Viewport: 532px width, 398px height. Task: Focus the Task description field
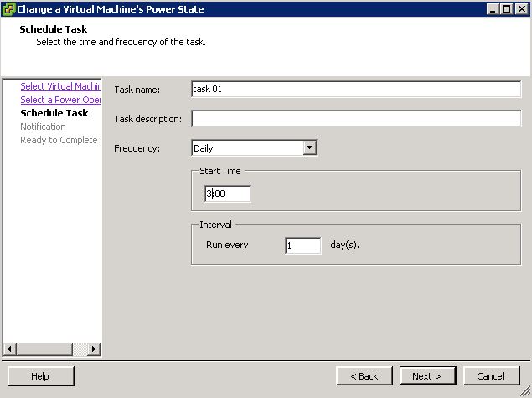pyautogui.click(x=356, y=118)
